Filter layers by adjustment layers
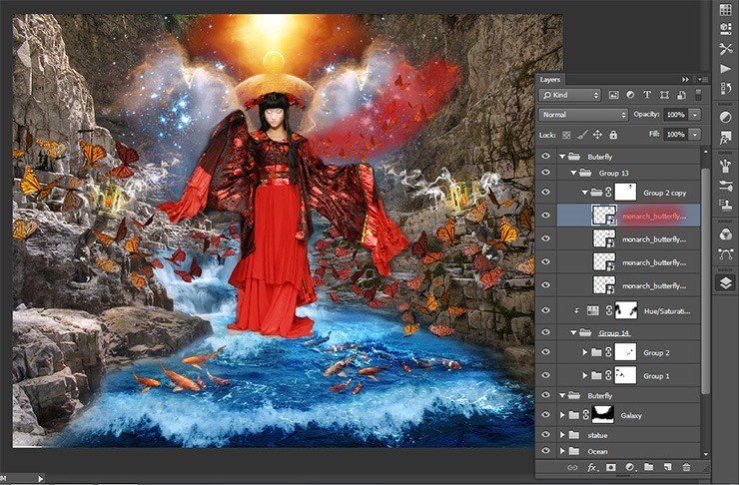Viewport: 739px width, 485px height. coord(630,95)
